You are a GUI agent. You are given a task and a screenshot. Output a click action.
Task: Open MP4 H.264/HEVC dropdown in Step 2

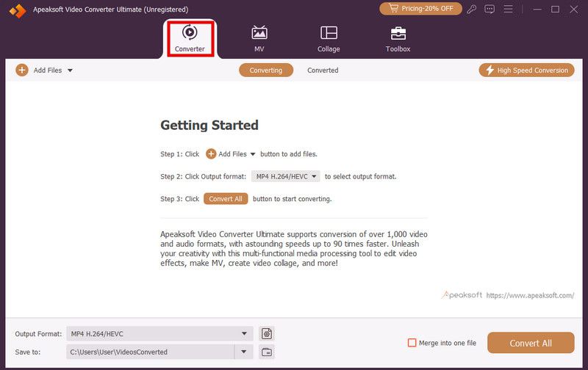(x=286, y=176)
